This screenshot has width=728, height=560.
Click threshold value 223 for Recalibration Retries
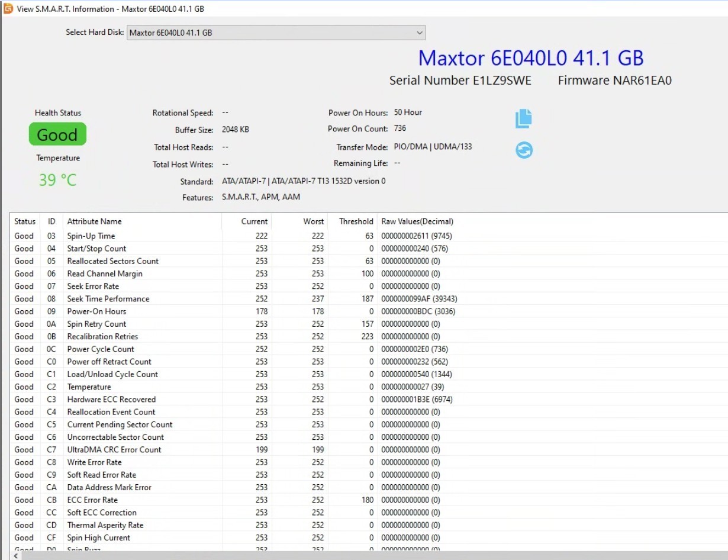click(367, 336)
